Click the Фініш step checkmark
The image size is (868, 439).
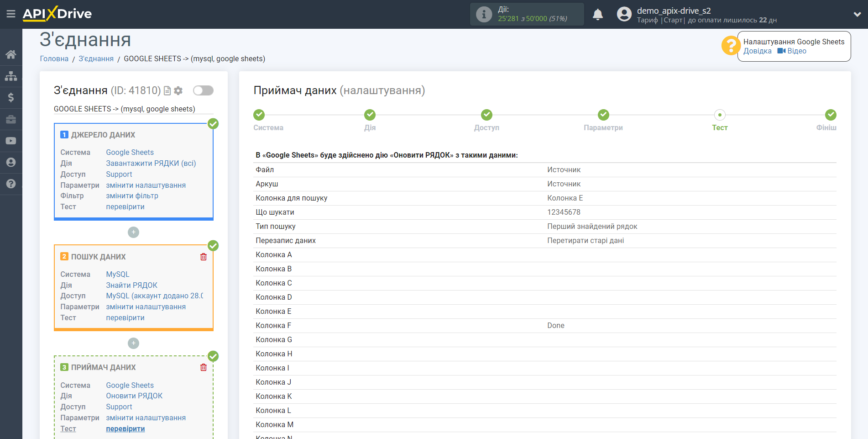click(831, 115)
